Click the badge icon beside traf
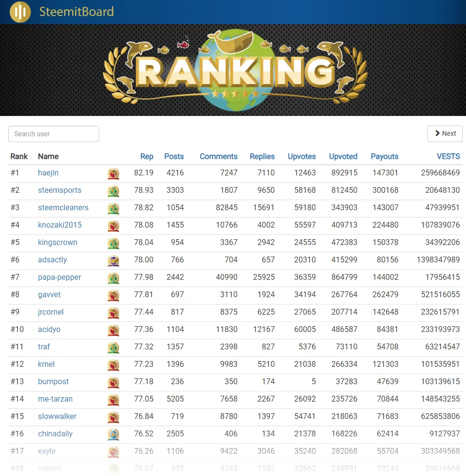The height and width of the screenshot is (476, 466). point(114,347)
